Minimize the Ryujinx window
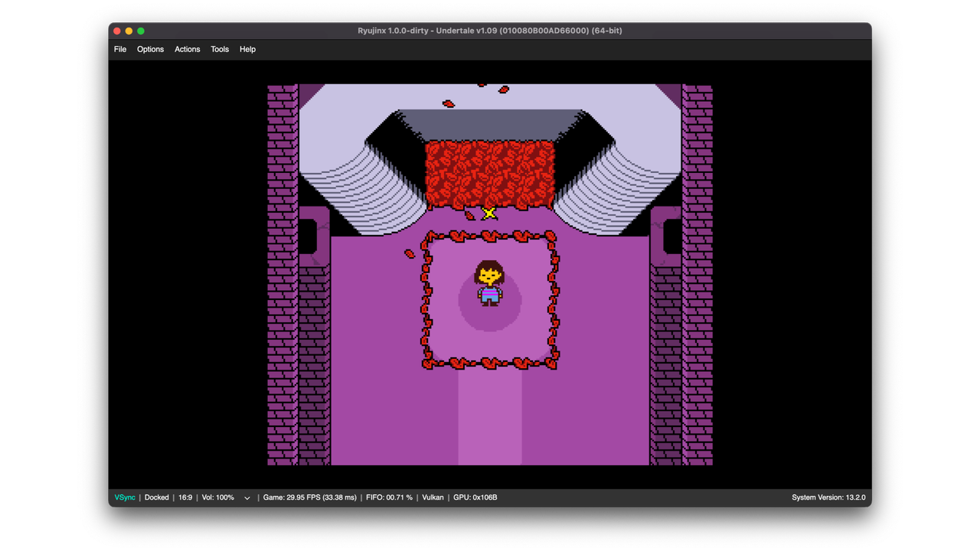This screenshot has width=980, height=551. point(129,31)
